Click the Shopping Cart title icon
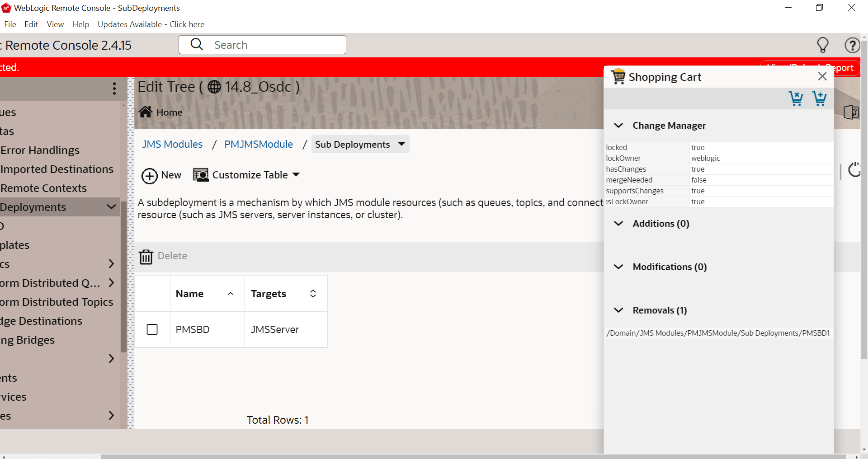Viewport: 868px width, 459px height. [x=618, y=76]
